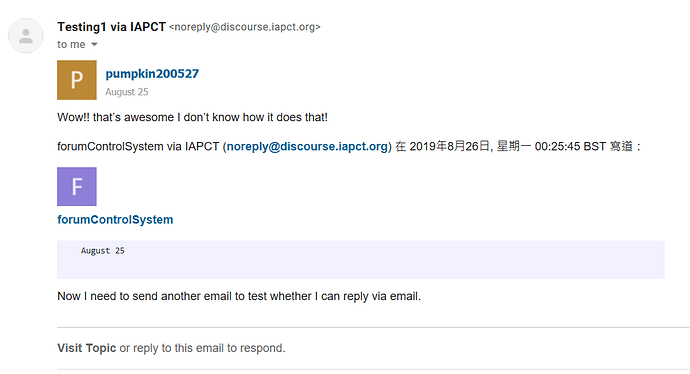The image size is (690, 374).
Task: Click the 'to me' recipient text
Action: (x=71, y=44)
